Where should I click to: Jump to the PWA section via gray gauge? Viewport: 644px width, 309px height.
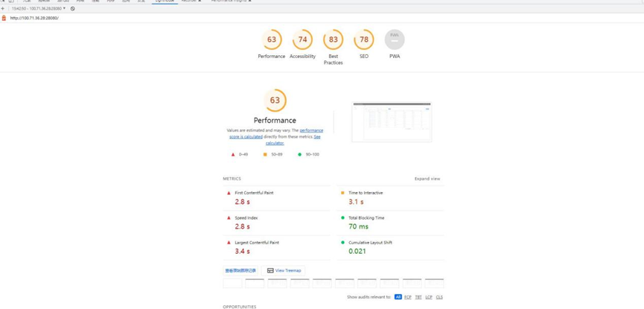[x=395, y=39]
